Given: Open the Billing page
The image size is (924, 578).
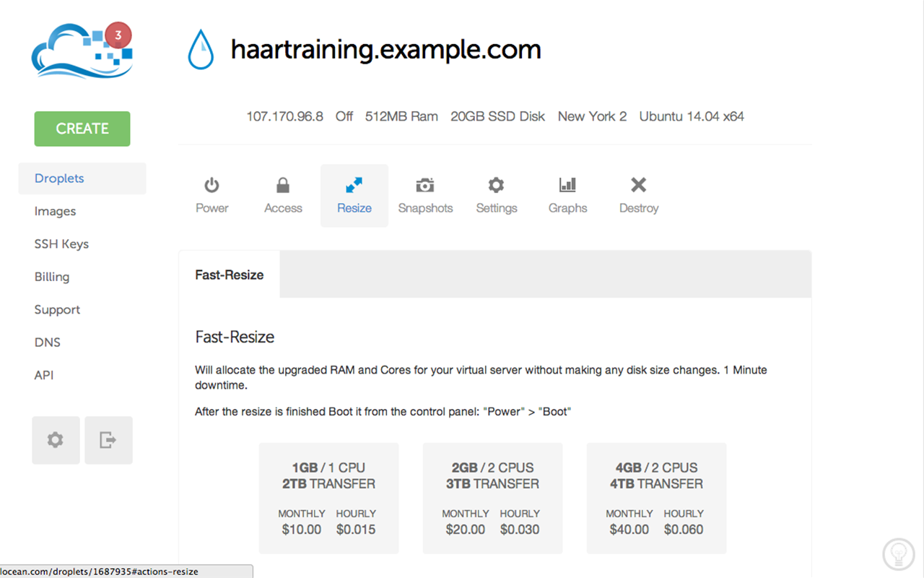Looking at the screenshot, I should point(51,277).
